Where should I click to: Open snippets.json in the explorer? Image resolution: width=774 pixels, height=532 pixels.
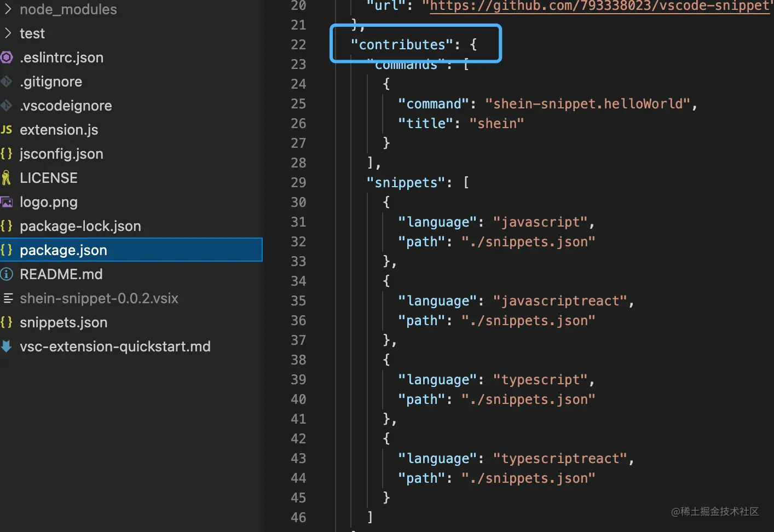click(x=63, y=322)
